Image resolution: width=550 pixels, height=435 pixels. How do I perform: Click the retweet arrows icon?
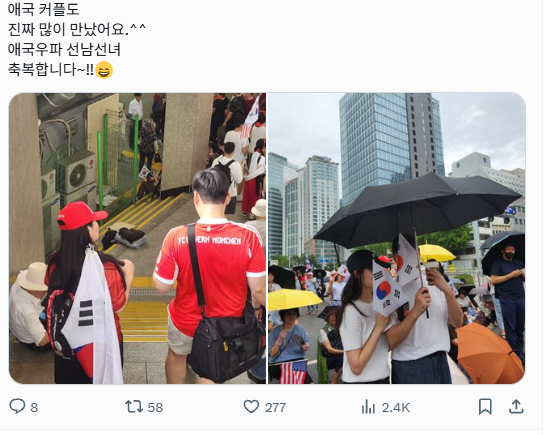point(134,407)
